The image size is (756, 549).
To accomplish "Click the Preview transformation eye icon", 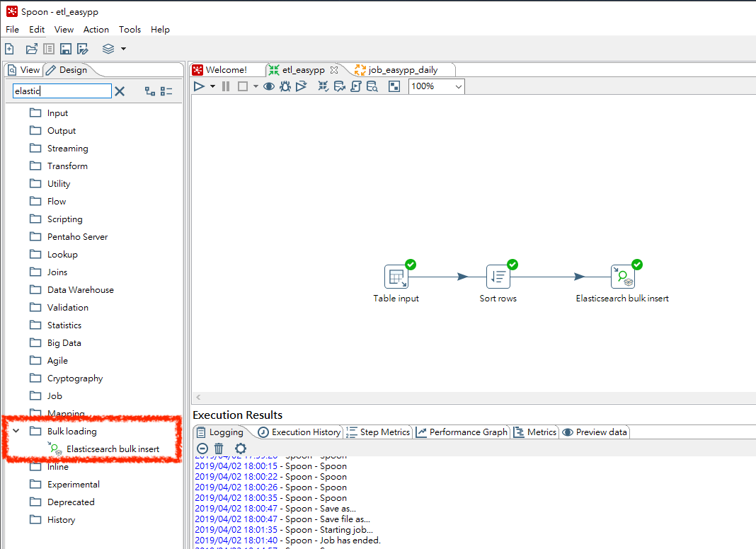I will click(x=269, y=86).
